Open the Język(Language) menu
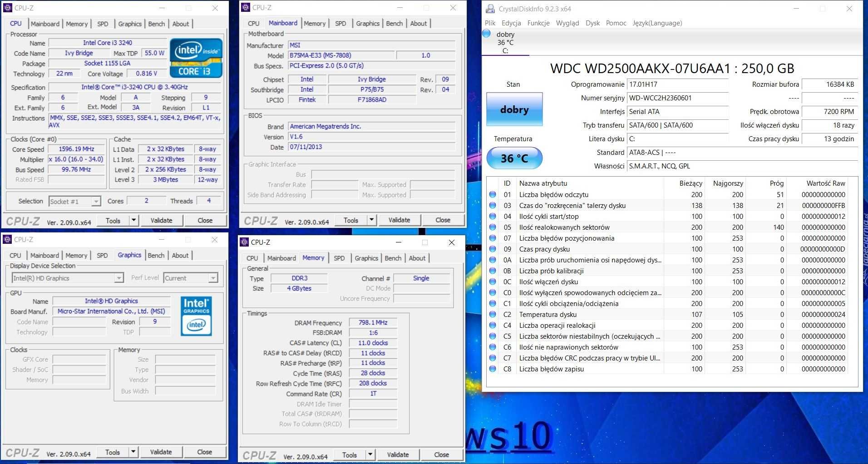Viewport: 868px width, 464px height. pos(657,23)
